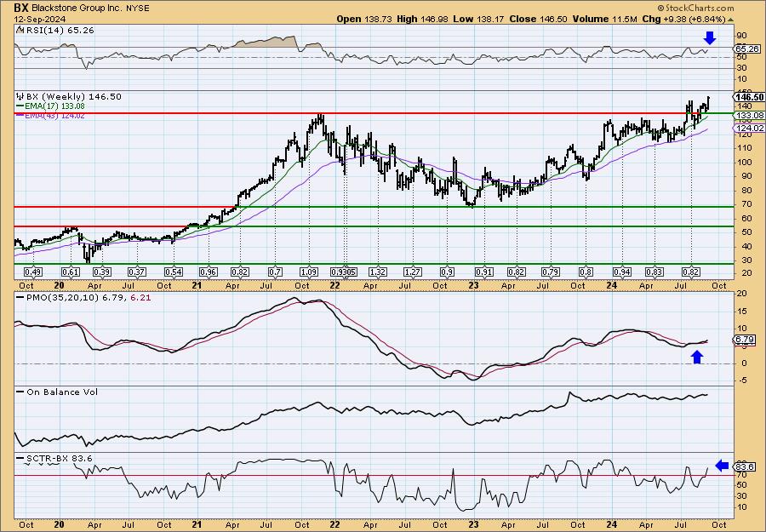This screenshot has width=766, height=532.
Task: Click the red PMO signal value 6.21
Action: pyautogui.click(x=140, y=297)
